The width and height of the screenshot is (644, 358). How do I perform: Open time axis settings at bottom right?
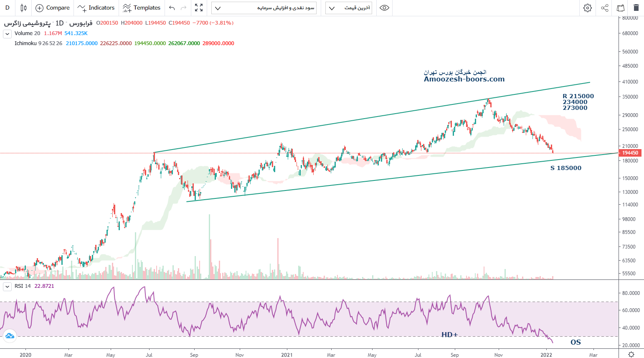(x=631, y=354)
